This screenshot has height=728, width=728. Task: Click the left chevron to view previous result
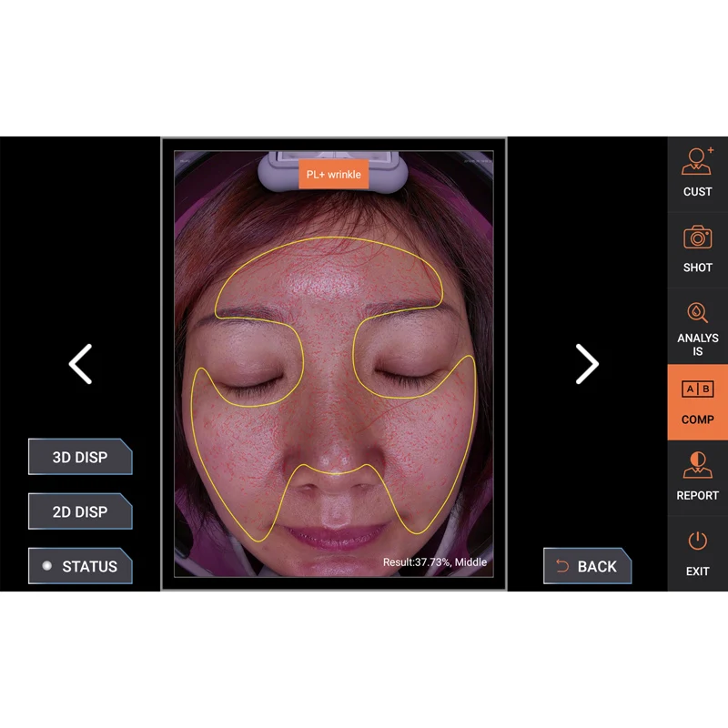[80, 363]
